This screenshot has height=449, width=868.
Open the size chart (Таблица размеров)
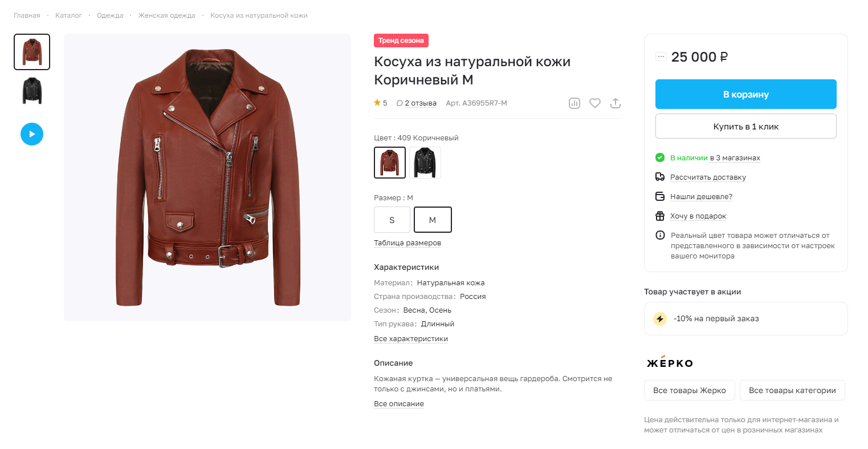(x=407, y=243)
